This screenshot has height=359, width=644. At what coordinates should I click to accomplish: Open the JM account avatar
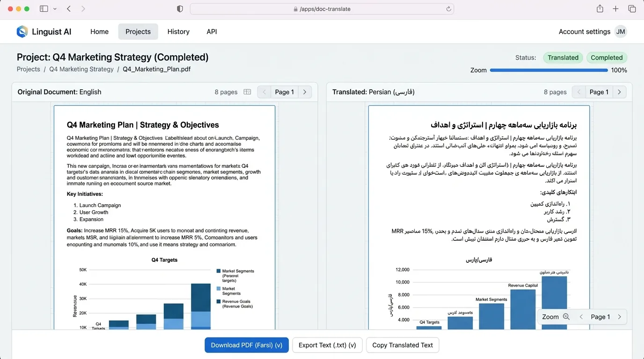point(621,32)
